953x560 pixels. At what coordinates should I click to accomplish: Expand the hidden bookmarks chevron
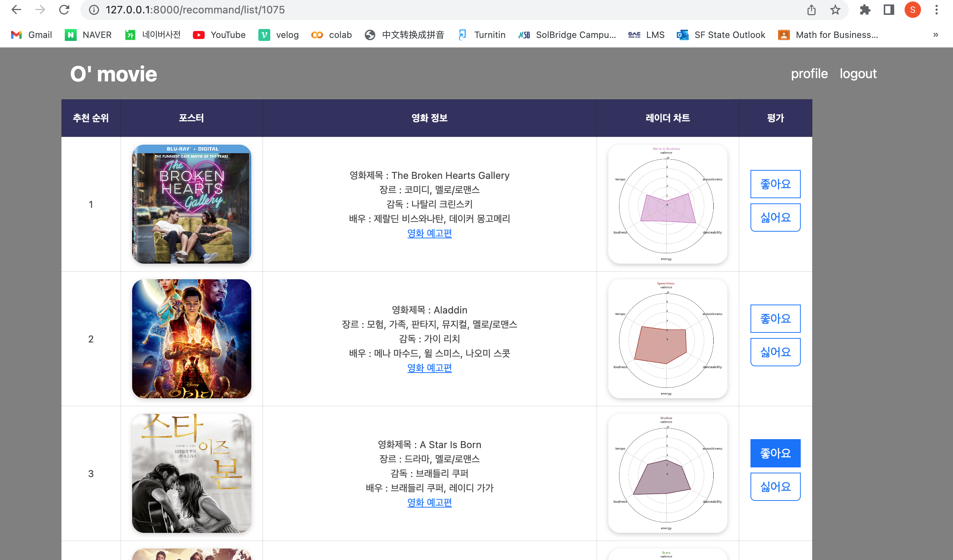936,35
